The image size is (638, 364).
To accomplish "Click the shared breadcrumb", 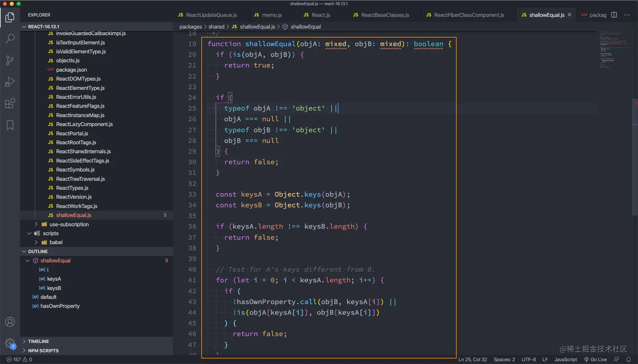I will pyautogui.click(x=216, y=27).
